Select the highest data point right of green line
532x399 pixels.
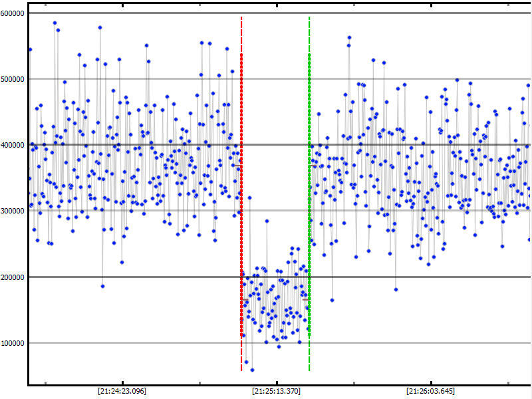click(x=349, y=38)
